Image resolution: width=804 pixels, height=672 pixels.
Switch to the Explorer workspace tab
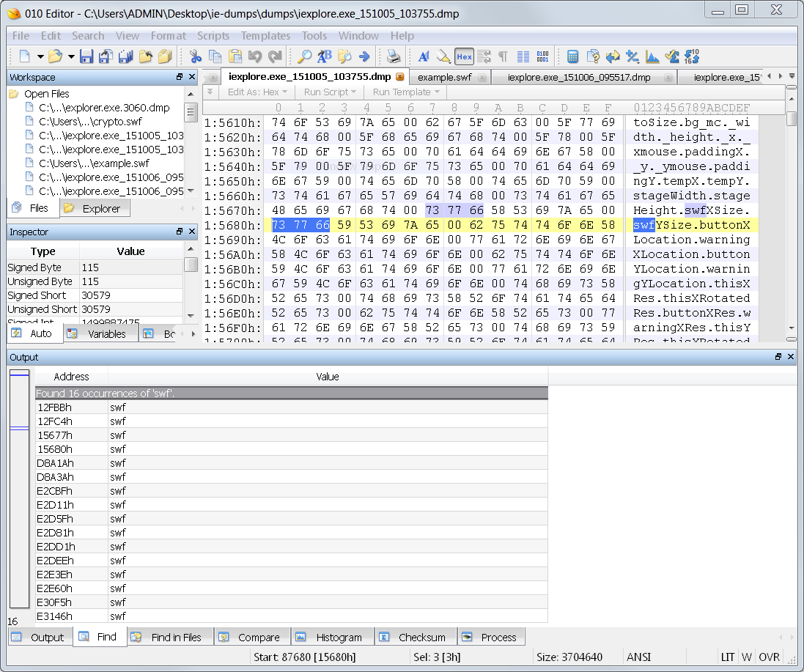coord(95,209)
